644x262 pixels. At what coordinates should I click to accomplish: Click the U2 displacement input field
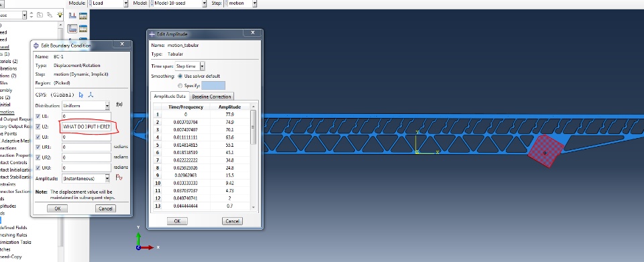tap(87, 127)
